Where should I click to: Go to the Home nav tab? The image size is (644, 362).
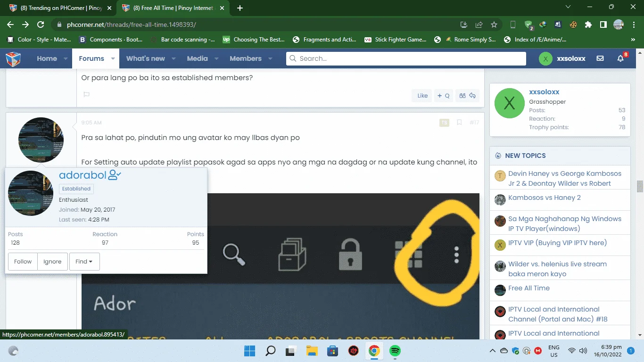pos(47,58)
